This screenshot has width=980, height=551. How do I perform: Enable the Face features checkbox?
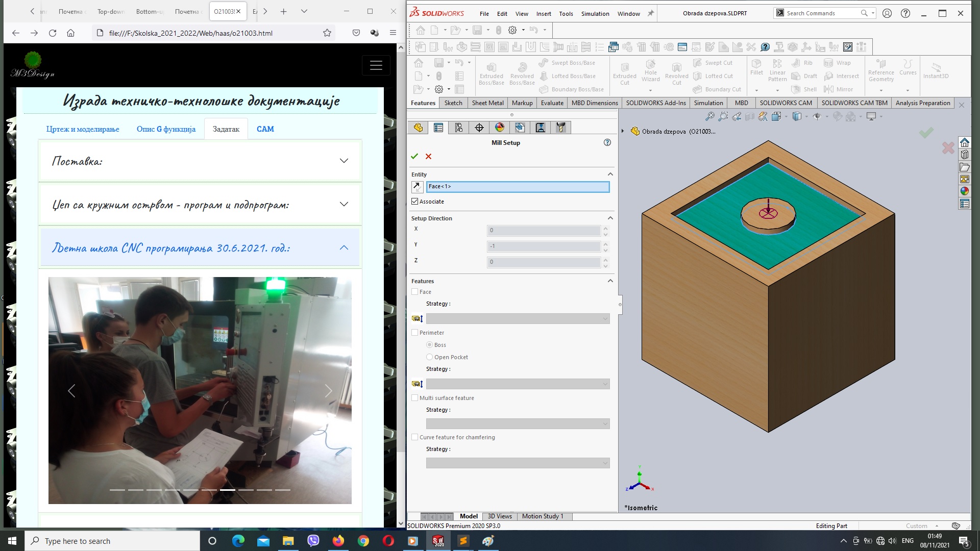[414, 291]
